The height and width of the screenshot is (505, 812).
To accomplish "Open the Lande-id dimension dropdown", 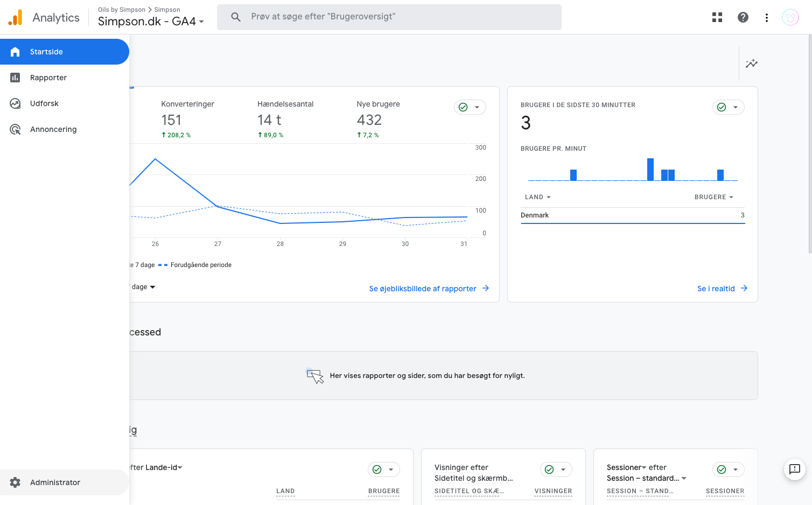I will [164, 467].
